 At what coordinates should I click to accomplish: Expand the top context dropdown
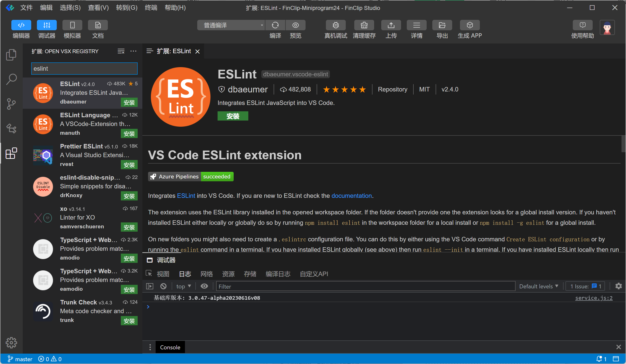pos(183,286)
